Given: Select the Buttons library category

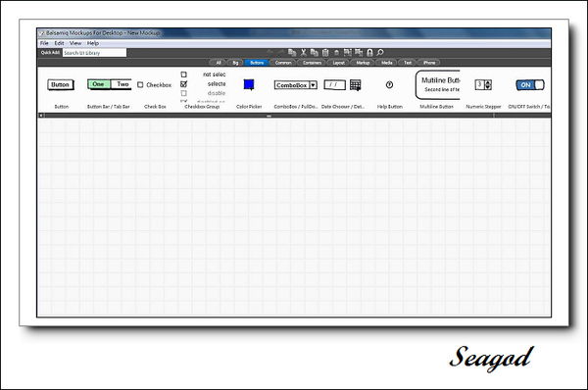Looking at the screenshot, I should click(x=257, y=63).
